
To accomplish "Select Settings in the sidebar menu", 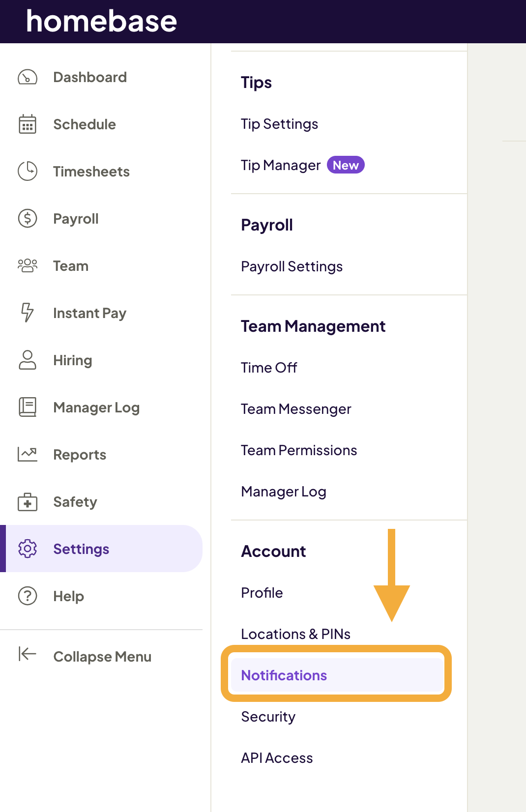I will (81, 549).
